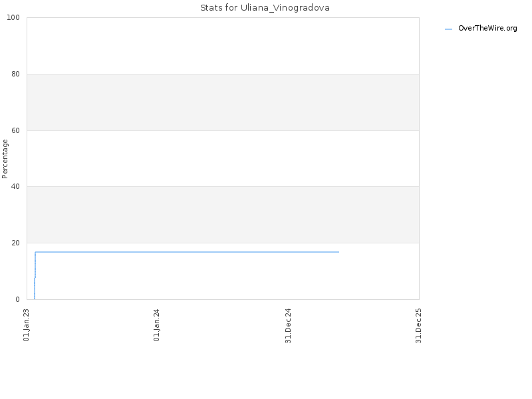Click the white band between 40 and 60
This screenshot has height=399, width=532.
point(223,158)
